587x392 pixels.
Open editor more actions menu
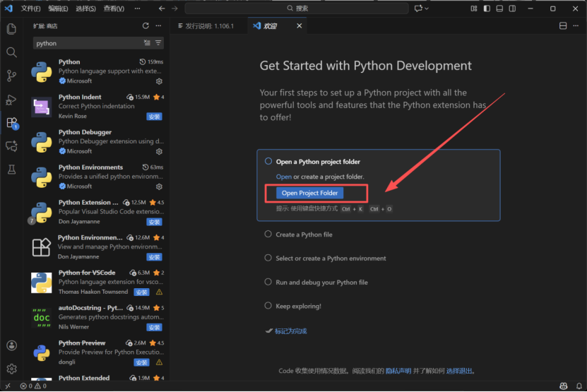tap(576, 26)
